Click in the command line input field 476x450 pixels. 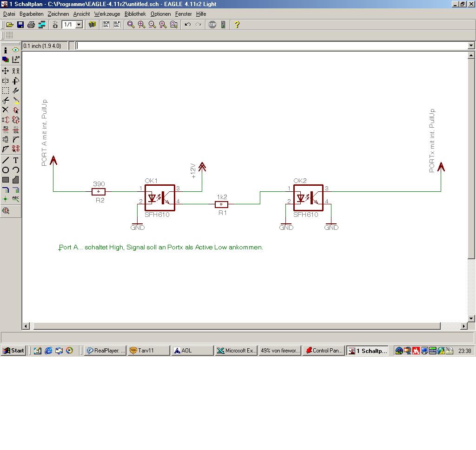pyautogui.click(x=271, y=46)
